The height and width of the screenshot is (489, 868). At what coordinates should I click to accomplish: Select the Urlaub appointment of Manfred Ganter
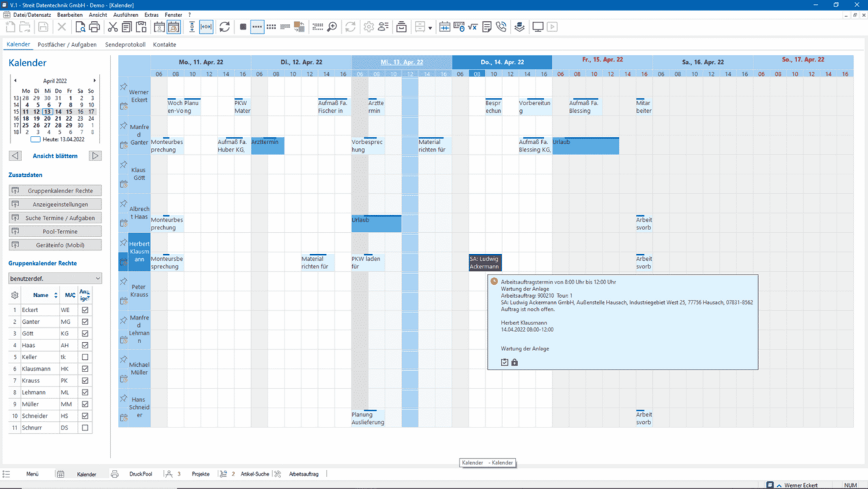[x=585, y=145]
